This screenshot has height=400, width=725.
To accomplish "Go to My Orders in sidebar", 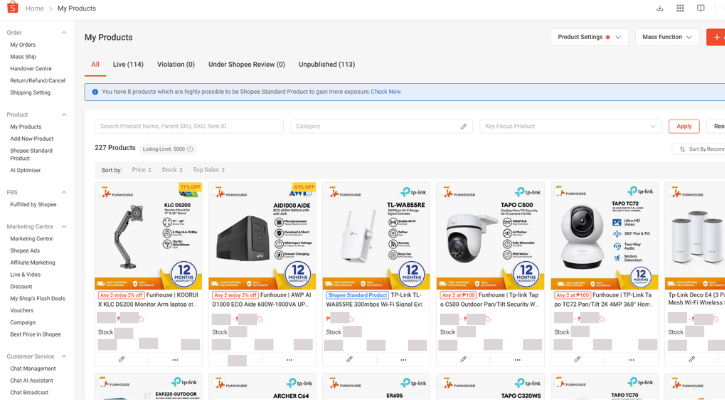I will [x=23, y=44].
